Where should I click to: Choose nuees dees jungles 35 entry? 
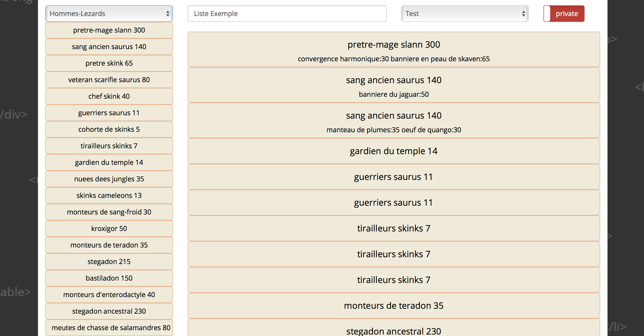(x=109, y=179)
